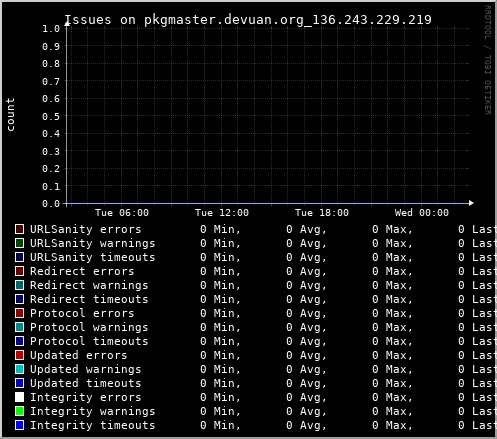Screen dimensions: 497x439
Task: Click the Redirect timeouts legend label
Action: (x=89, y=299)
